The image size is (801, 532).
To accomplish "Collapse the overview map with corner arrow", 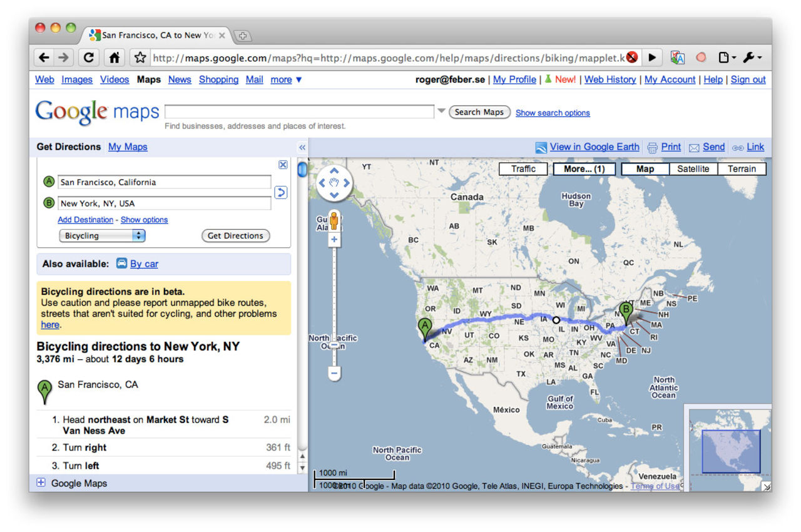I will click(767, 486).
